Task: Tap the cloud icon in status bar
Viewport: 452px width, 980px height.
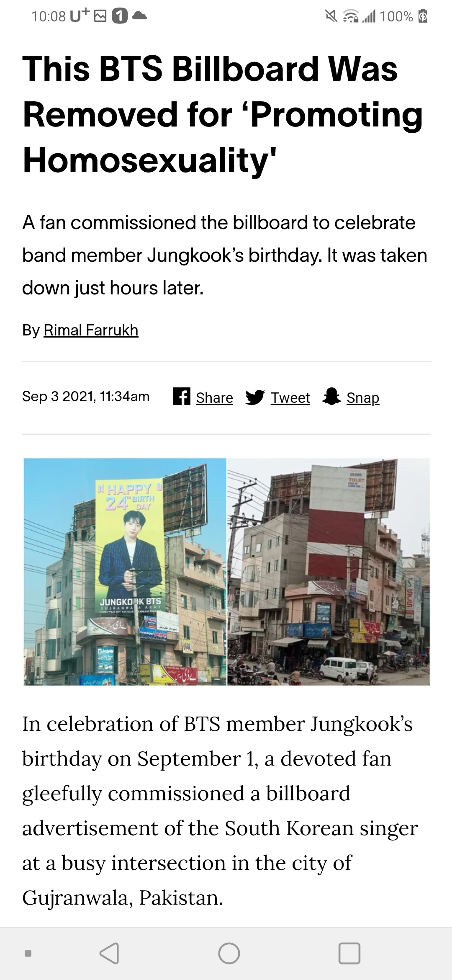Action: click(x=139, y=16)
